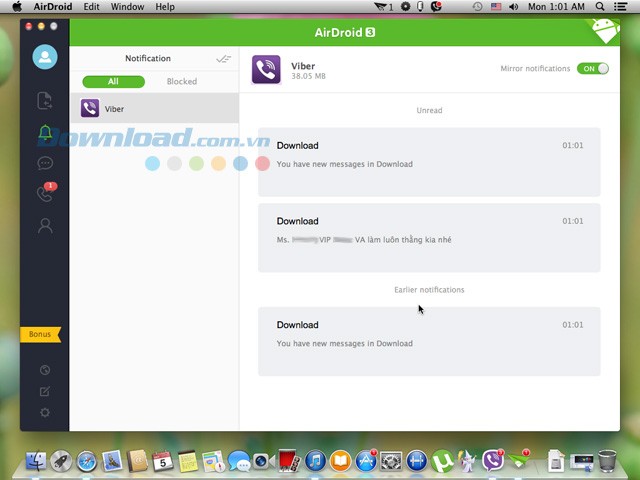
Task: Open the Trash in the Dock
Action: click(x=606, y=461)
